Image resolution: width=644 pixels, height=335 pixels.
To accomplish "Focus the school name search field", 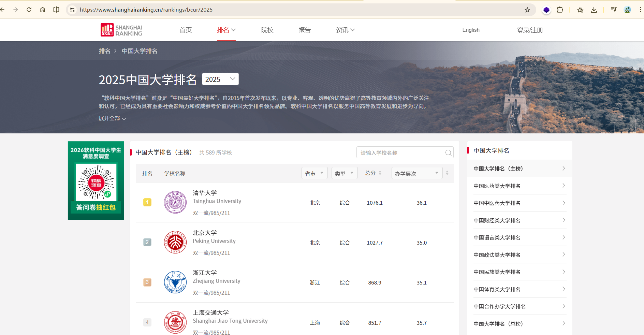I will [405, 152].
